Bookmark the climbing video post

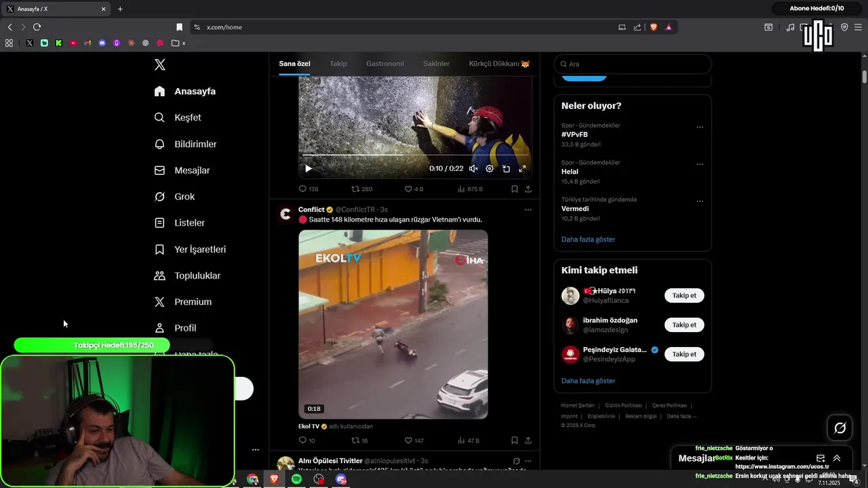tap(515, 189)
